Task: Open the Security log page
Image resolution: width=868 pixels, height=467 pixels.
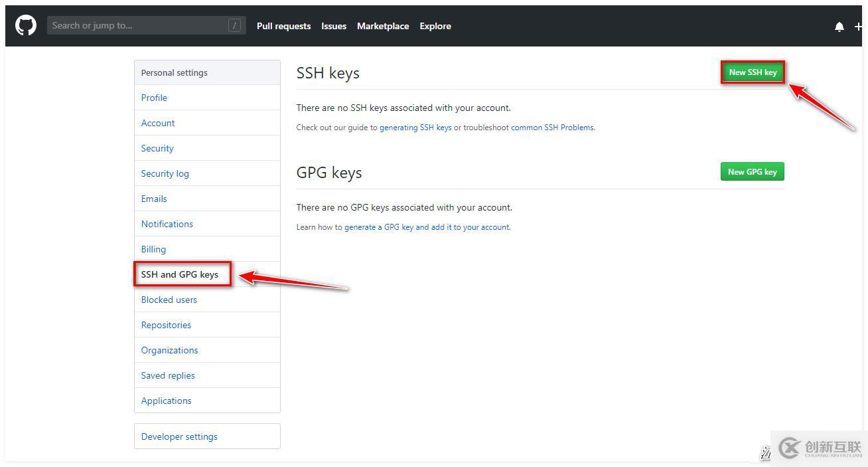Action: 207,173
